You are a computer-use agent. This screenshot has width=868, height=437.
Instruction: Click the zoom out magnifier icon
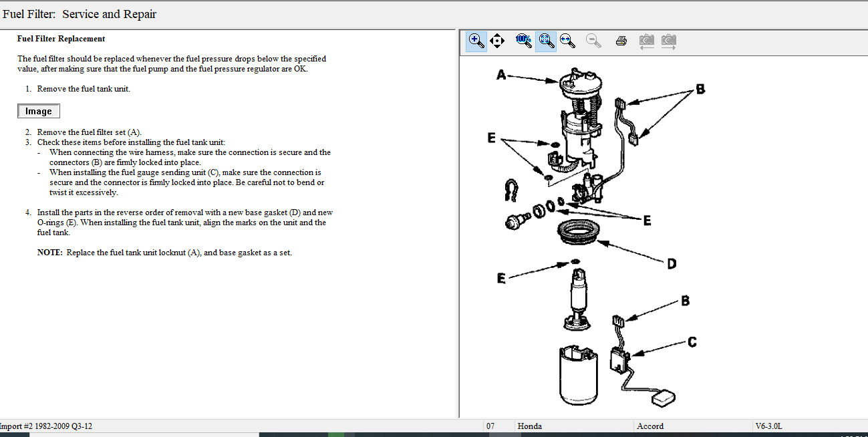point(593,41)
